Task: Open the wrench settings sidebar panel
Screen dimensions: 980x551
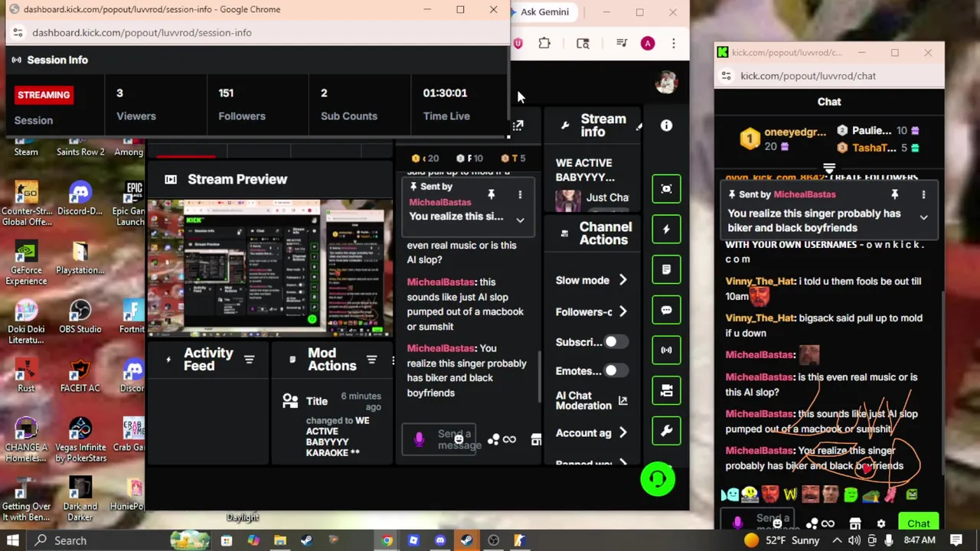Action: [x=666, y=431]
